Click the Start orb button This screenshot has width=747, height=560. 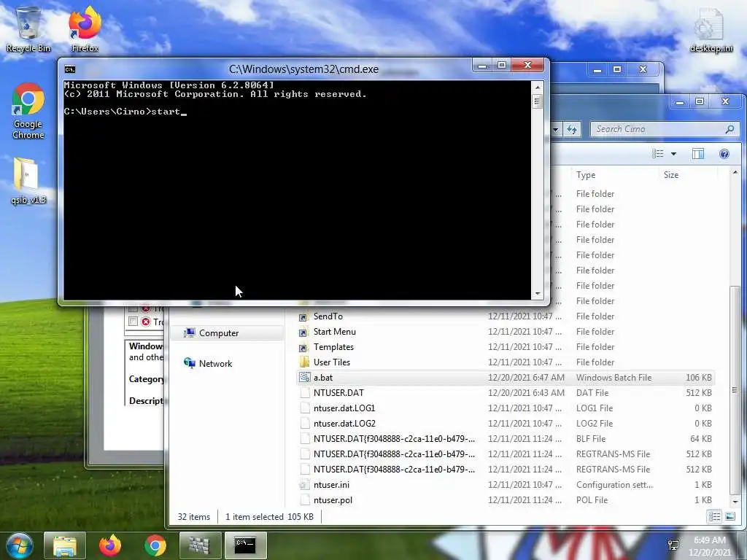tap(19, 545)
